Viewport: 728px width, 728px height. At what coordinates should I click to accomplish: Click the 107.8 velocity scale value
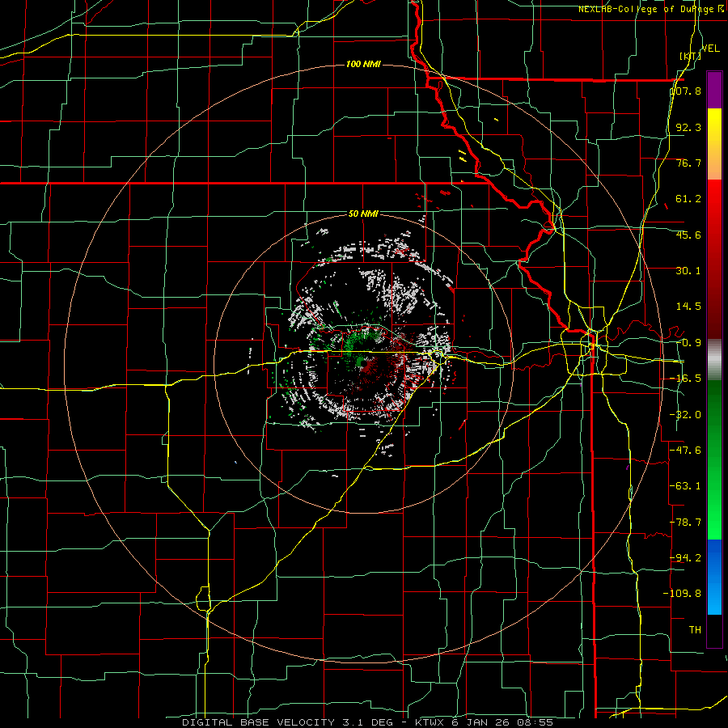686,91
